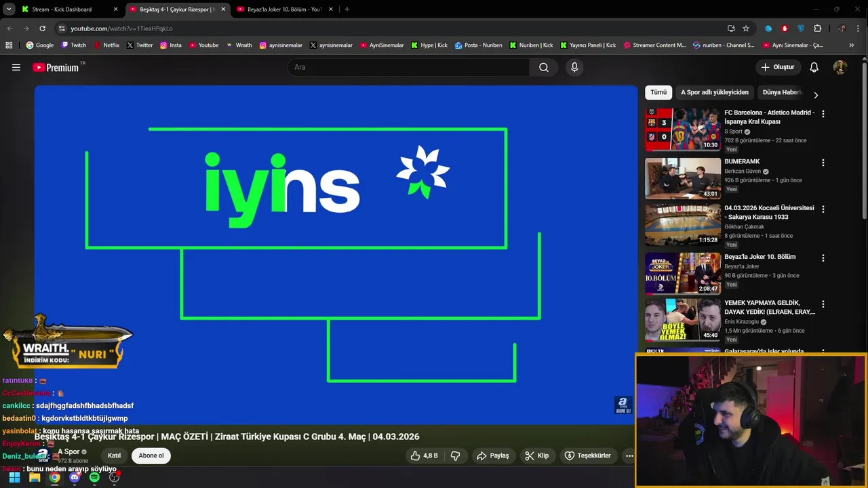Open the Wraith bookmark

click(239, 45)
